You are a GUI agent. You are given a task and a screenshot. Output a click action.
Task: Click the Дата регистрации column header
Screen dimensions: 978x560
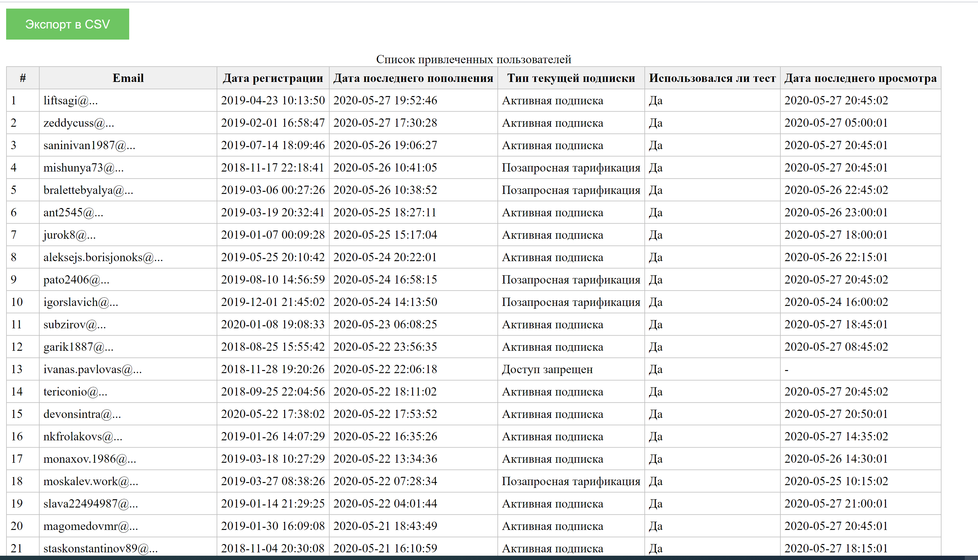[x=273, y=78]
